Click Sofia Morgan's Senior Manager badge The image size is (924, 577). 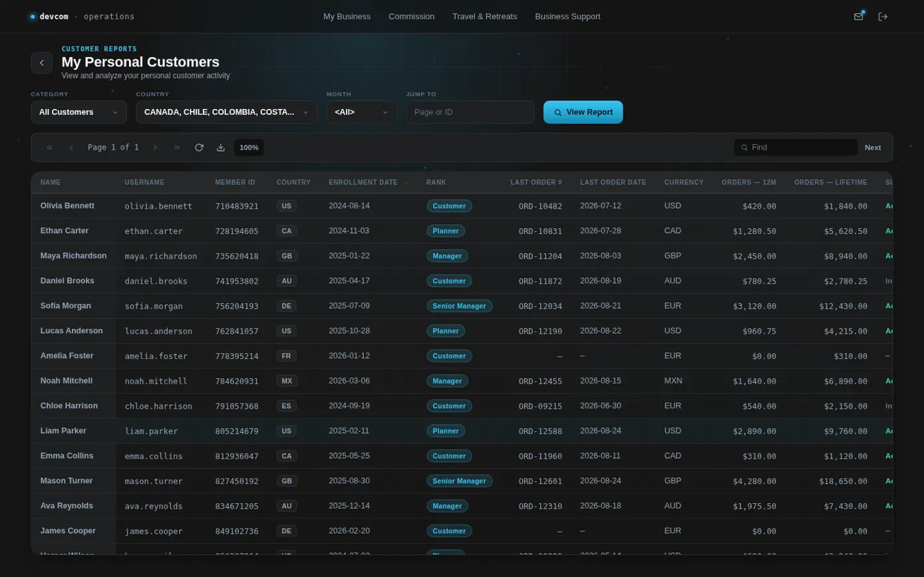coord(459,306)
